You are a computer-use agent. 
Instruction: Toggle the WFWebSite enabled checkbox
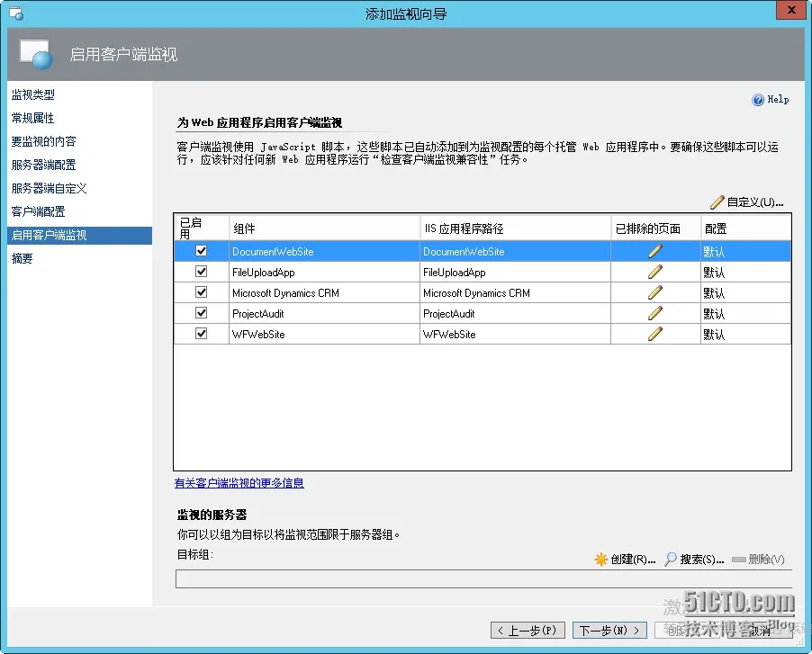pyautogui.click(x=201, y=334)
